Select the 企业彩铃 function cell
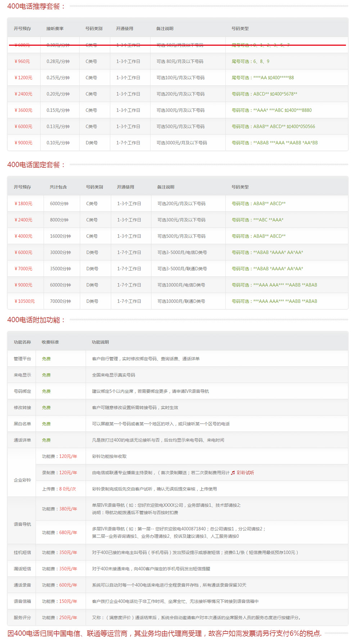 click(x=22, y=480)
